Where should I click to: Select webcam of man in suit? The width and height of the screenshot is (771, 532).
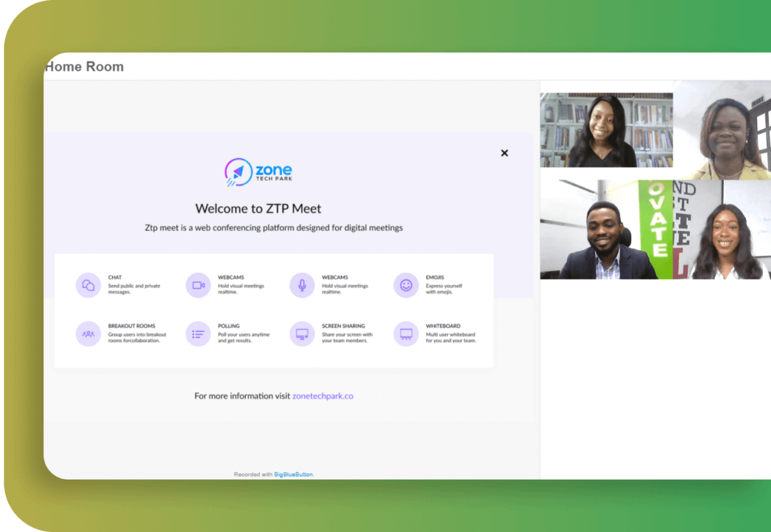pyautogui.click(x=607, y=230)
